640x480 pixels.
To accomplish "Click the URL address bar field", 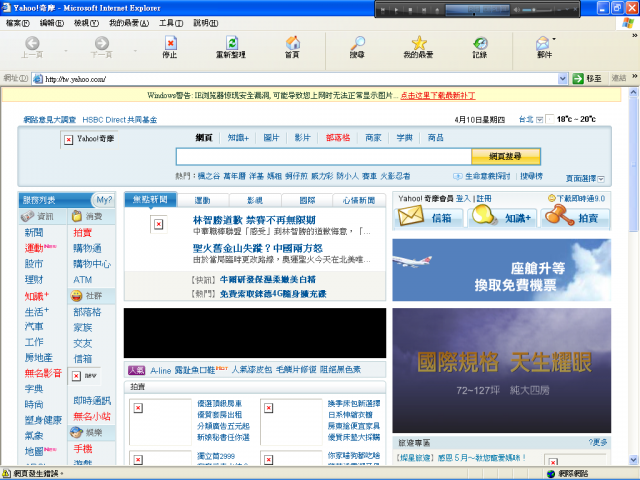I will (300, 79).
